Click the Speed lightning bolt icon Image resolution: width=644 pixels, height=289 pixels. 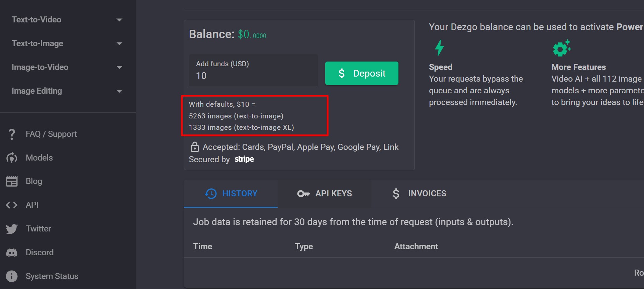[439, 47]
